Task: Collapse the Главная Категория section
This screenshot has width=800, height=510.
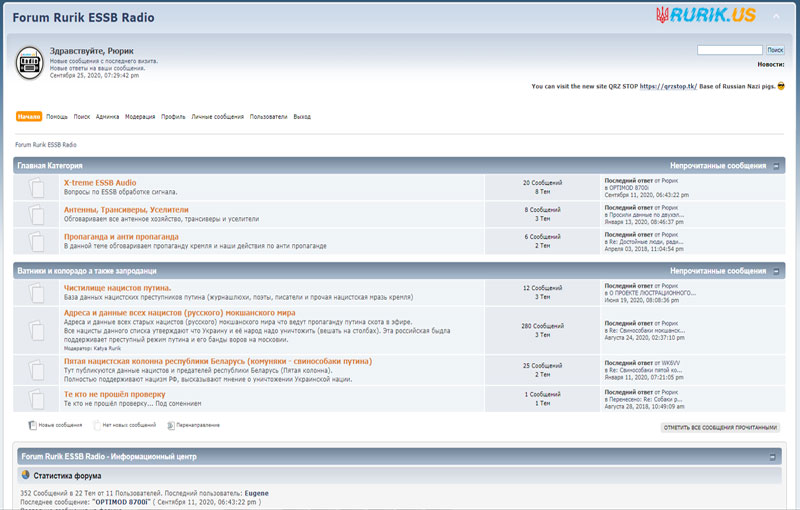Action: [776, 166]
